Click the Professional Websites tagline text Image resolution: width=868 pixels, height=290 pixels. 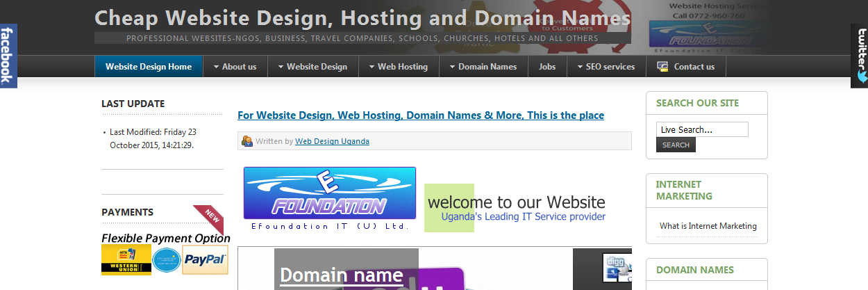pos(362,38)
